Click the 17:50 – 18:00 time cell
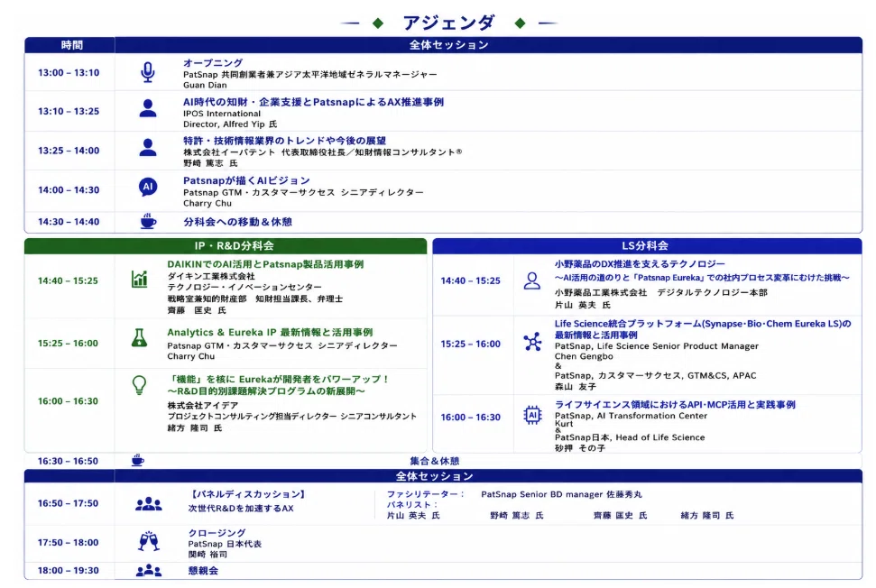The image size is (876, 588). tap(69, 542)
